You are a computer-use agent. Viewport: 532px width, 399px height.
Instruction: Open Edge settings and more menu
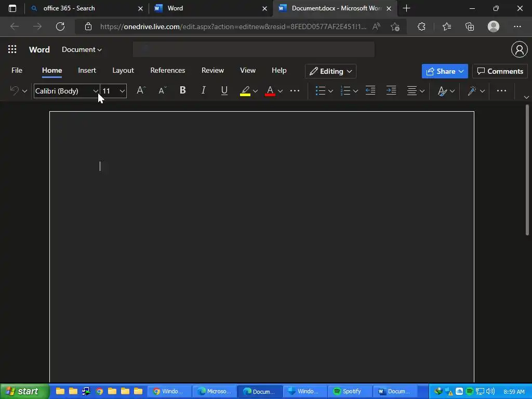(517, 26)
